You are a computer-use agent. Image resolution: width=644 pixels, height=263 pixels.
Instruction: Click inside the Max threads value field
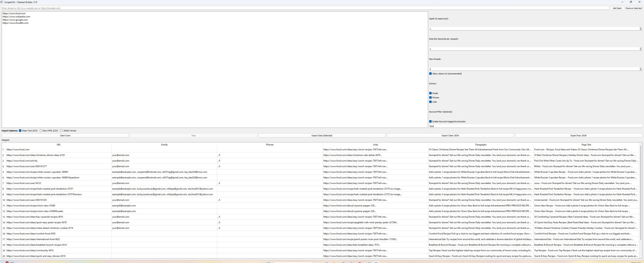point(534,69)
